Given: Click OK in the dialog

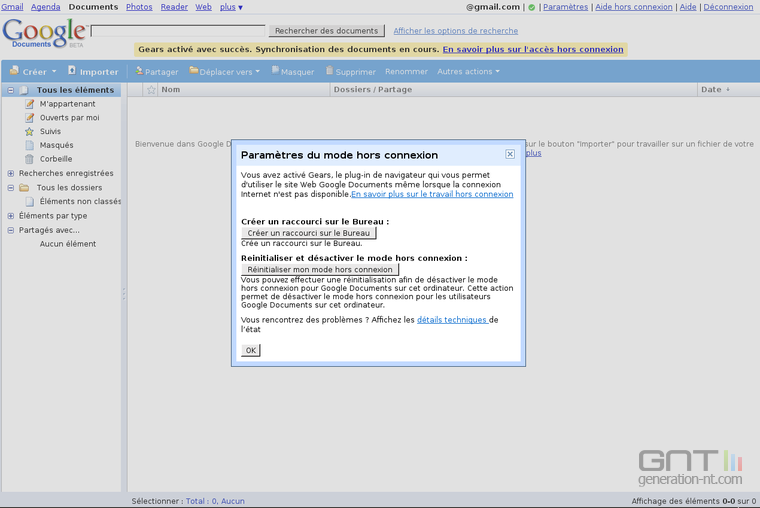Looking at the screenshot, I should pos(251,350).
